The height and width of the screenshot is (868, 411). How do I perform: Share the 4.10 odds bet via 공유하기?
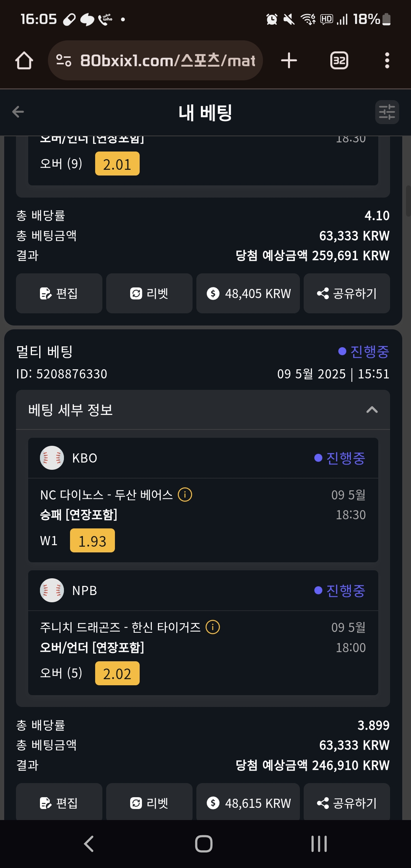point(347,294)
